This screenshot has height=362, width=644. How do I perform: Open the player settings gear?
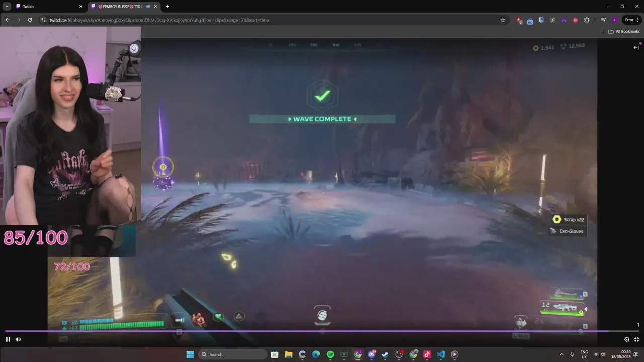(626, 339)
